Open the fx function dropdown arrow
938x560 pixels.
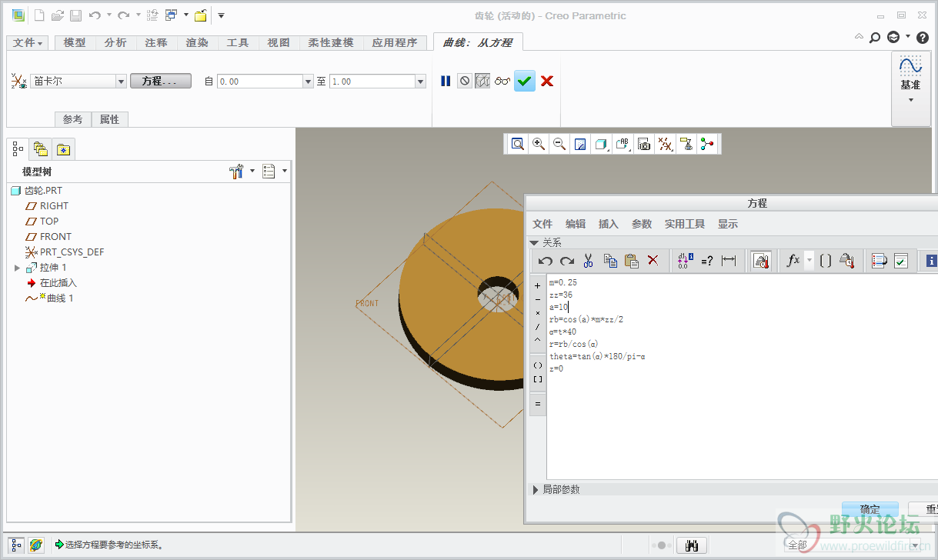pyautogui.click(x=809, y=261)
